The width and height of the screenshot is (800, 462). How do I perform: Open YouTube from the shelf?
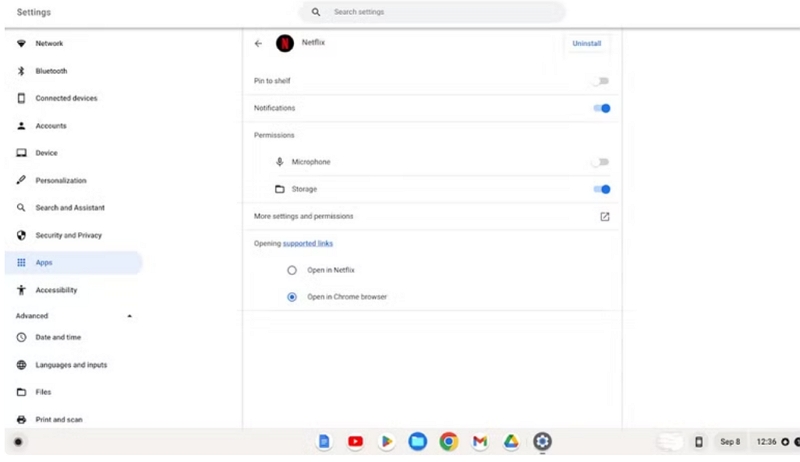click(356, 442)
